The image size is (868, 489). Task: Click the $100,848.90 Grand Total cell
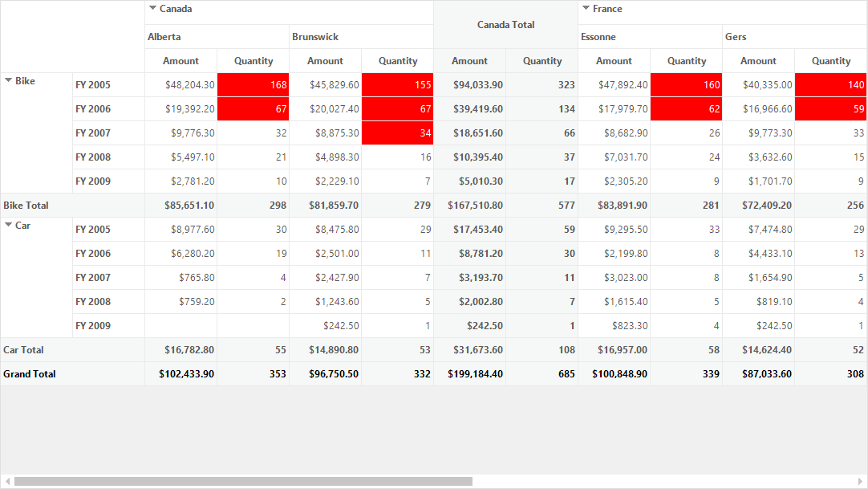[x=614, y=374]
